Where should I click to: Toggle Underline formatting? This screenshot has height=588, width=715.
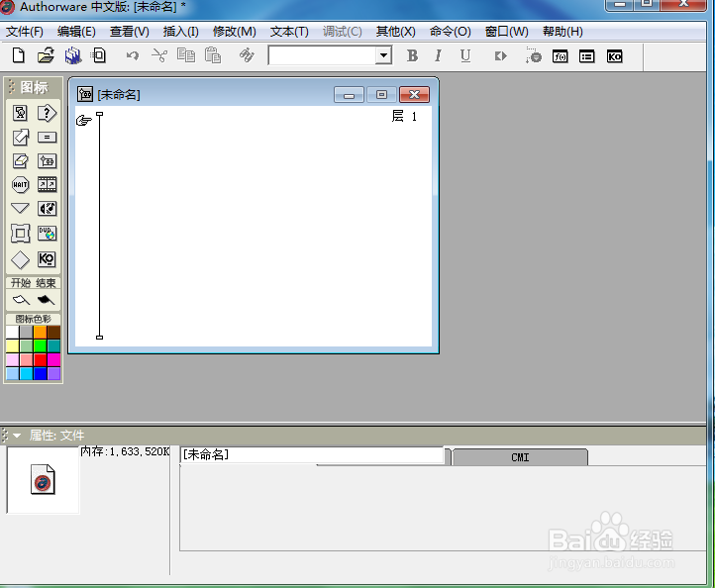[465, 55]
